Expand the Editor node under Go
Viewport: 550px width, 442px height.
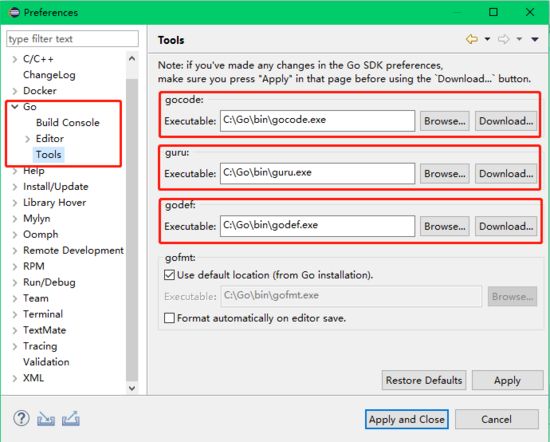[27, 139]
